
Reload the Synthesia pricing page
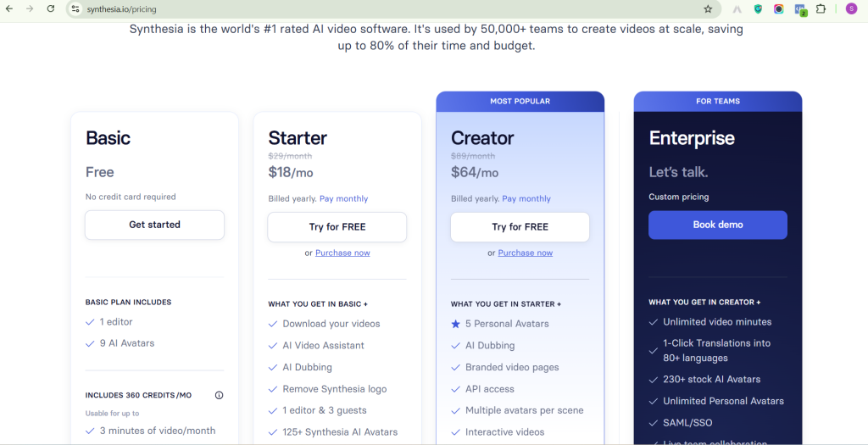(x=51, y=8)
